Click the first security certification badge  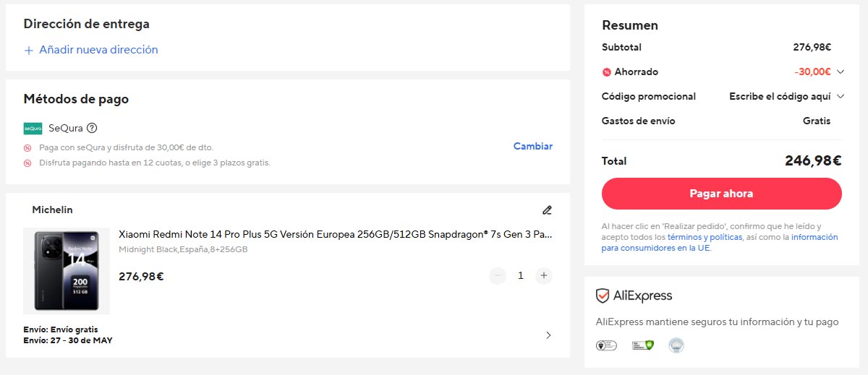(x=606, y=345)
